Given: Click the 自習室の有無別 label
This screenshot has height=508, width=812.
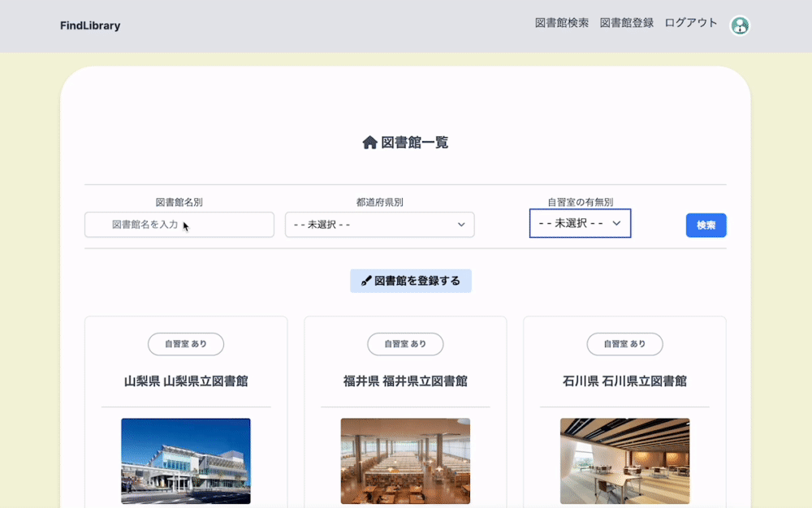Looking at the screenshot, I should tap(580, 202).
